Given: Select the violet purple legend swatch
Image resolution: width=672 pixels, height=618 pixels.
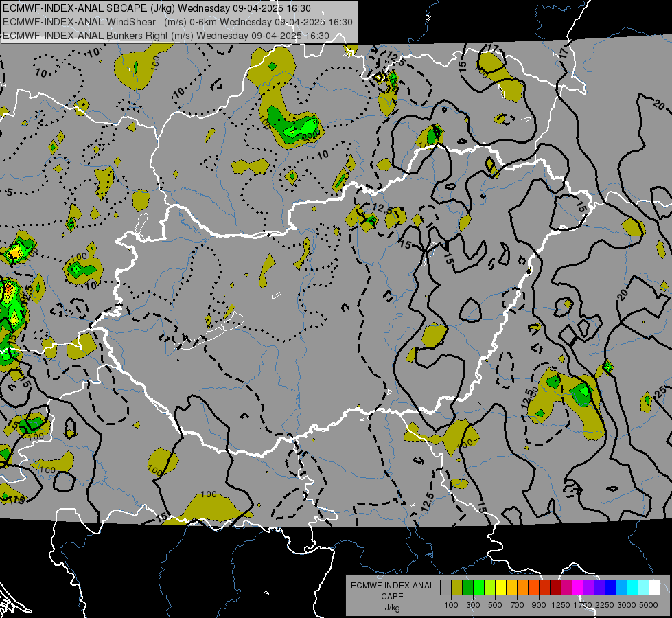Looking at the screenshot, I should 589,588.
